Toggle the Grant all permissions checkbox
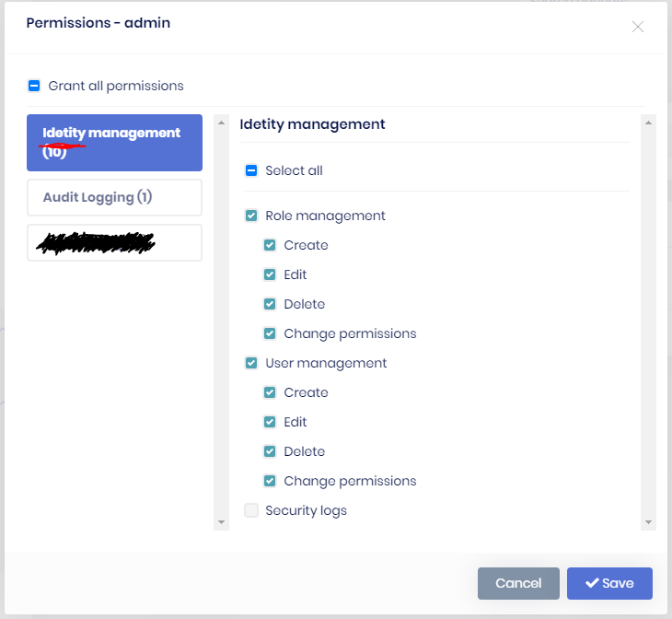This screenshot has height=619, width=672. pos(34,86)
